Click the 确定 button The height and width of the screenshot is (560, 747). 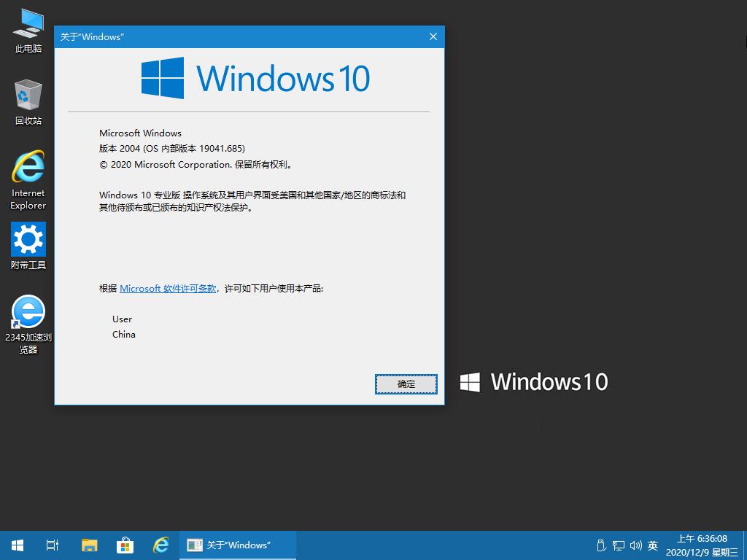406,384
